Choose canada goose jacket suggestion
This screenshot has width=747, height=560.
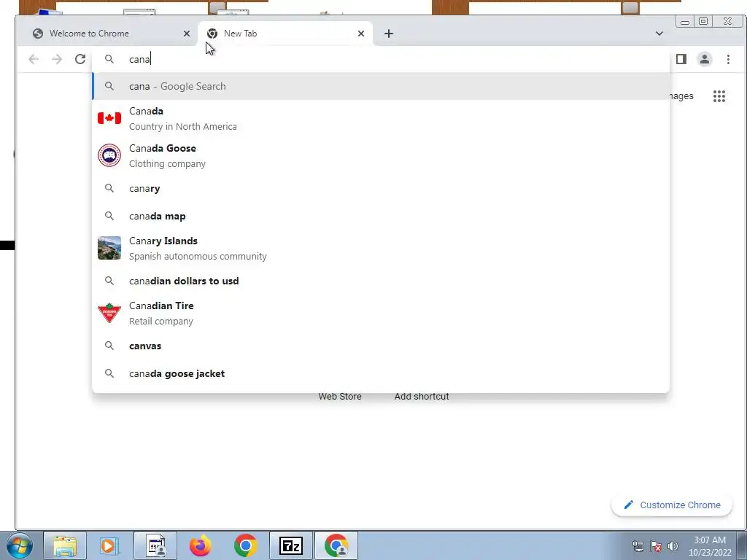381,374
